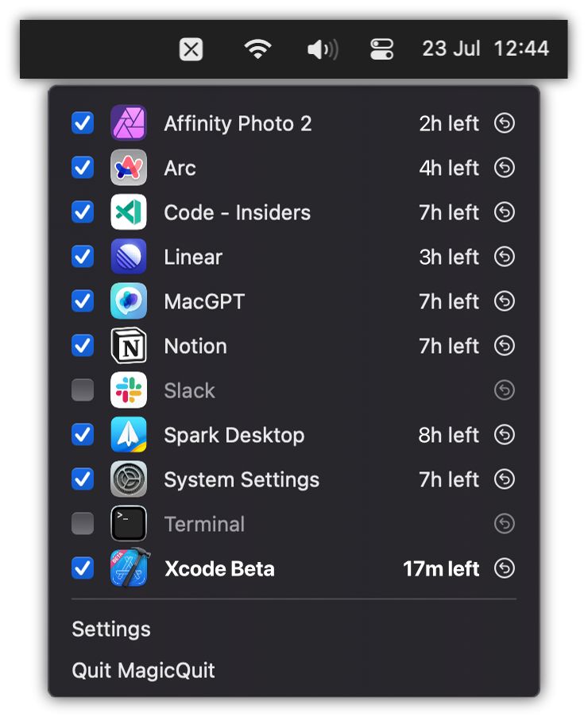The image size is (588, 717).
Task: Uncheck the Linear checkbox
Action: 83,256
